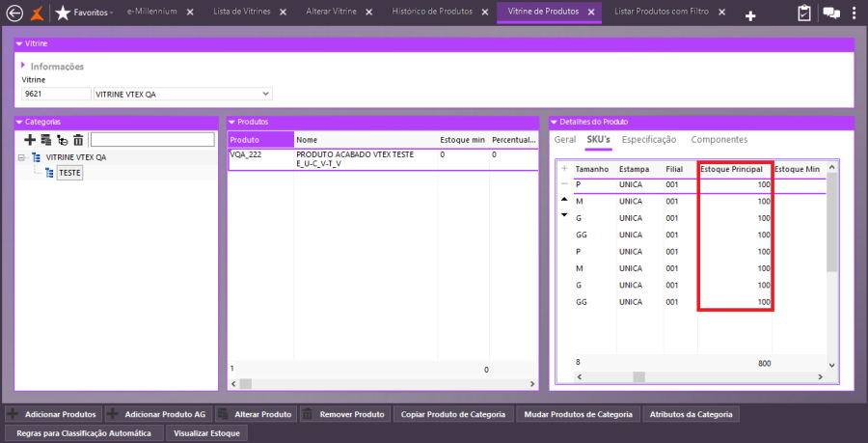
Task: Open a new tab with plus icon
Action: click(x=750, y=16)
